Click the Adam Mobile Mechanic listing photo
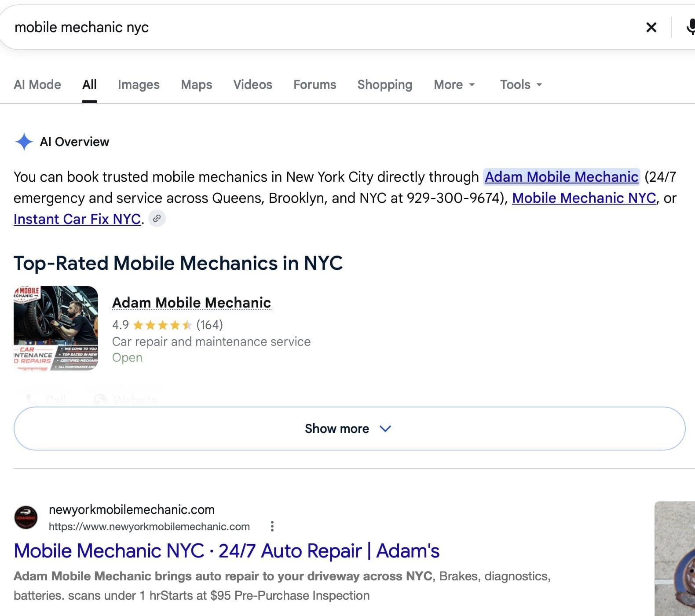Screen dimensions: 695x616 pos(56,328)
